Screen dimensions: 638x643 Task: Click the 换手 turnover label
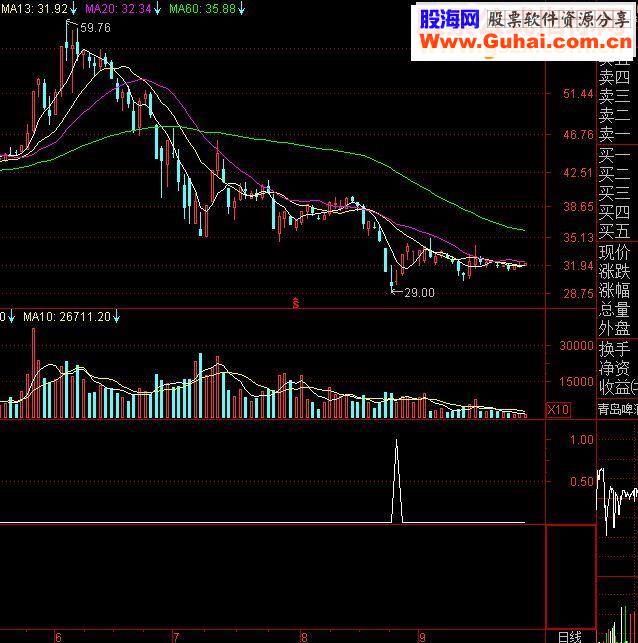click(x=614, y=349)
